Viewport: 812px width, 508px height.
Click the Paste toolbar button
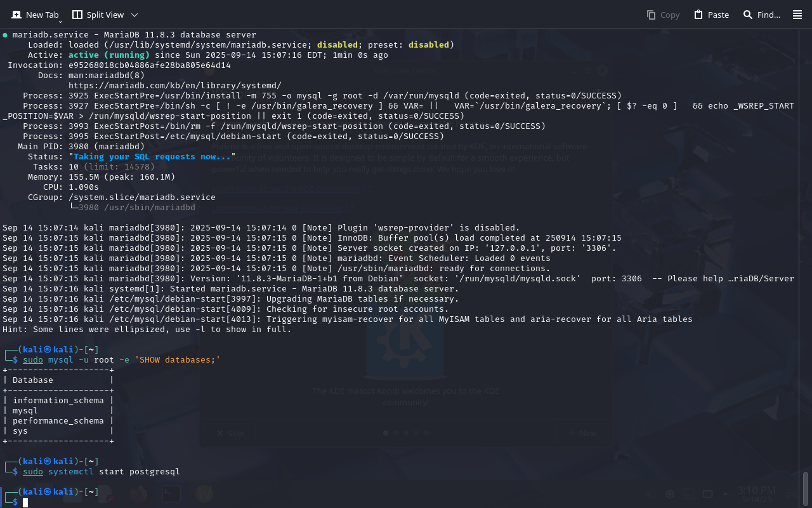(x=711, y=15)
